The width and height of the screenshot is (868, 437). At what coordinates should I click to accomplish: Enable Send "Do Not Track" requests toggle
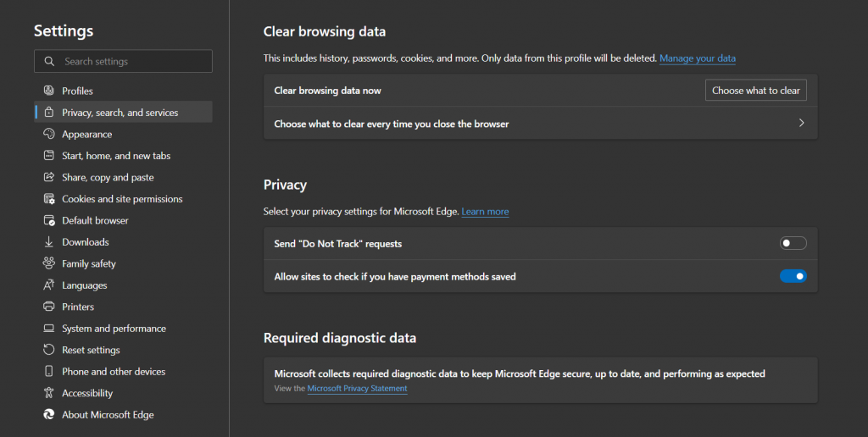click(x=793, y=243)
